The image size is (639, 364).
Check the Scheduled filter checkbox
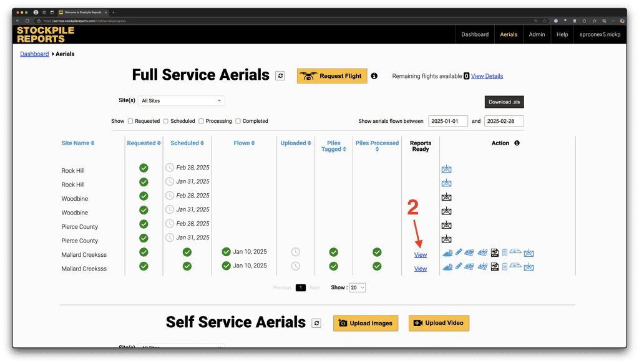[x=166, y=121]
